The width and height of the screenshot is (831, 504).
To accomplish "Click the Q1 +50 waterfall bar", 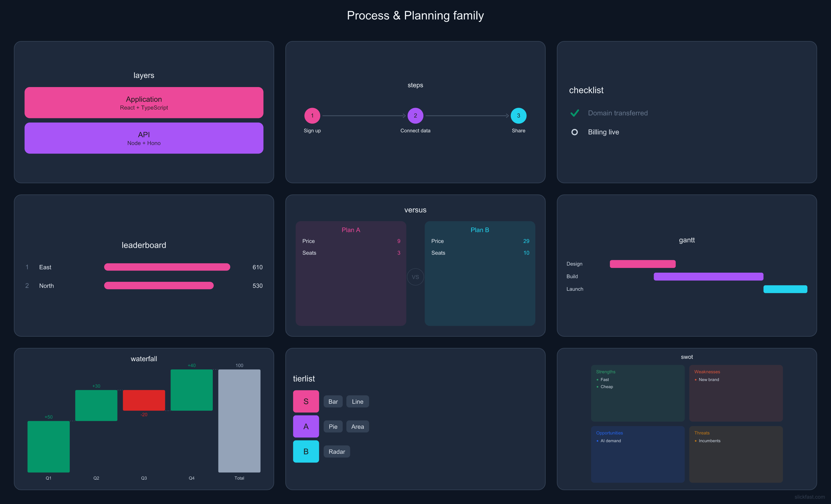I will point(49,446).
